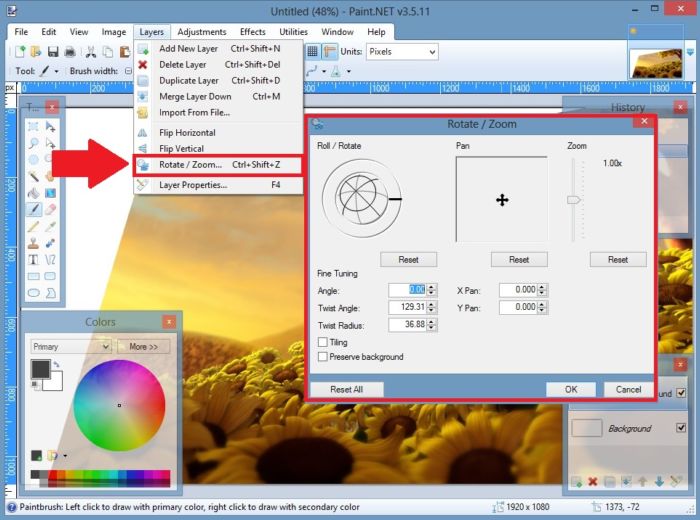Toggle visibility of the Background layer
Image resolution: width=700 pixels, height=520 pixels.
681,428
